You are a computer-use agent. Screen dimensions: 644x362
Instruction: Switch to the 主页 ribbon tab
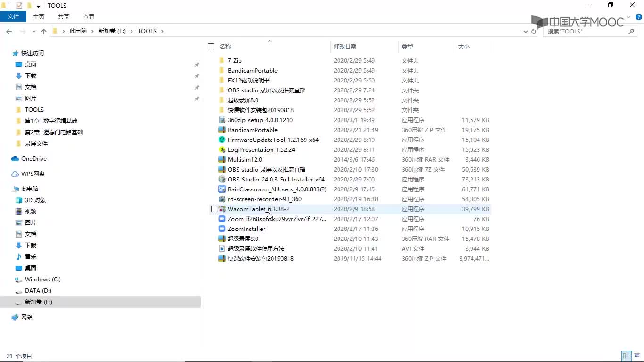[39, 16]
